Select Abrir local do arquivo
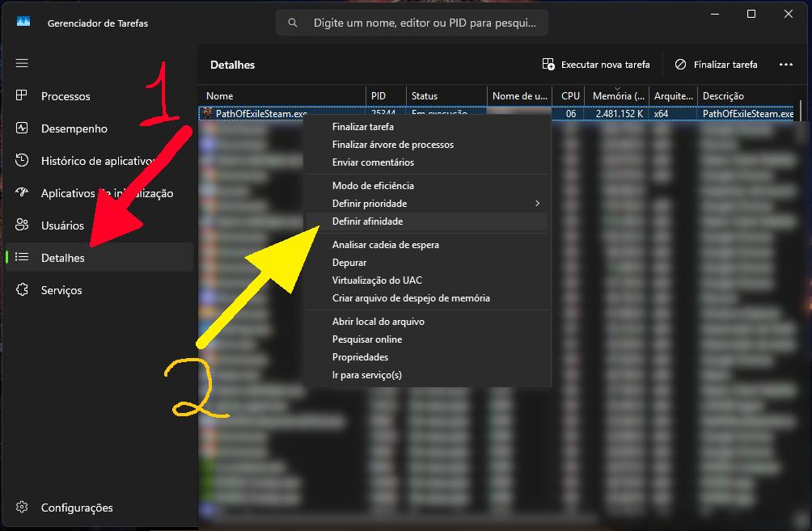Image resolution: width=812 pixels, height=531 pixels. 427,322
